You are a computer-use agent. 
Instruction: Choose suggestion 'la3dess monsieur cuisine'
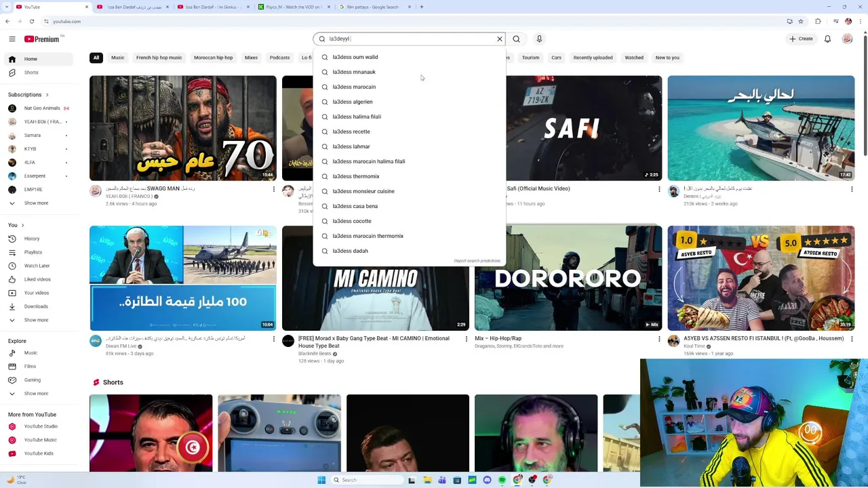tap(409, 191)
